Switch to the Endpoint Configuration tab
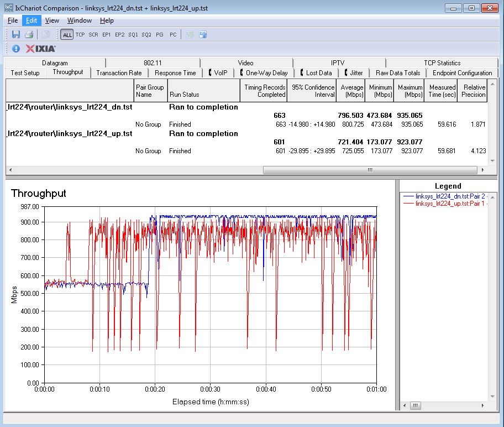The height and width of the screenshot is (427, 504). click(462, 73)
